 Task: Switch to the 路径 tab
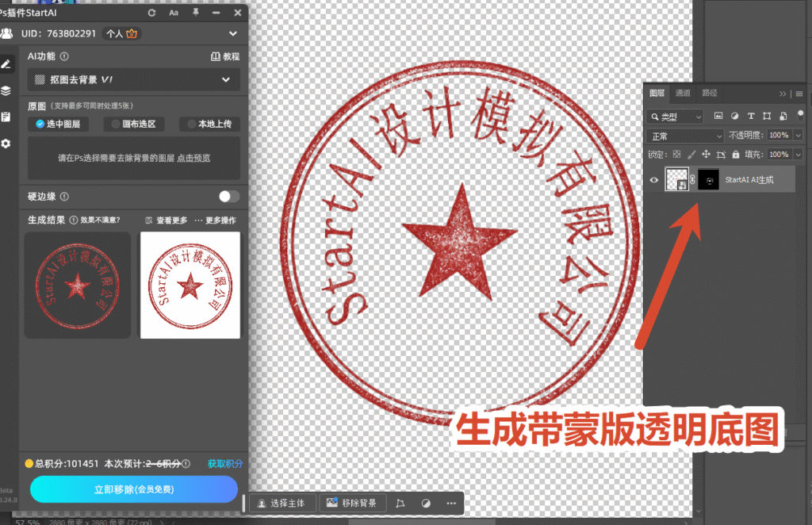(710, 93)
